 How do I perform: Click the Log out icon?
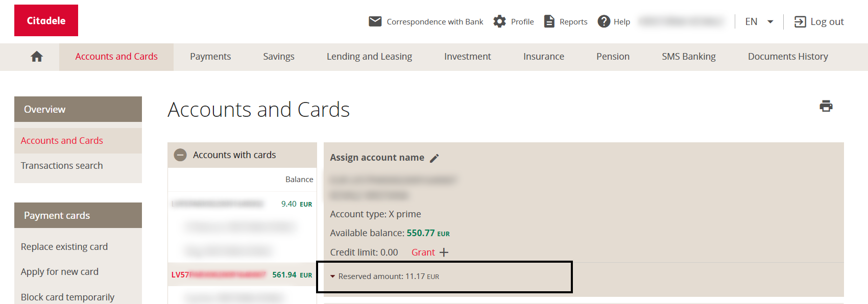click(x=800, y=21)
